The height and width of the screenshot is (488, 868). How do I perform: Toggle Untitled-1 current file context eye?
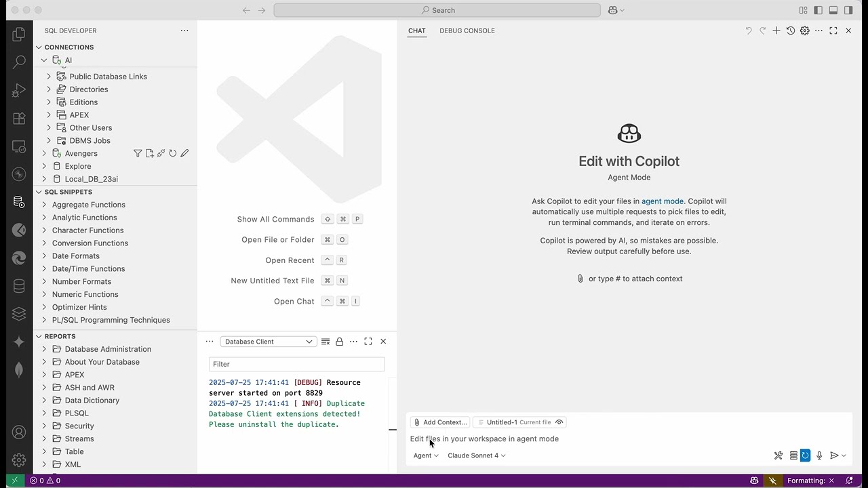(x=559, y=422)
